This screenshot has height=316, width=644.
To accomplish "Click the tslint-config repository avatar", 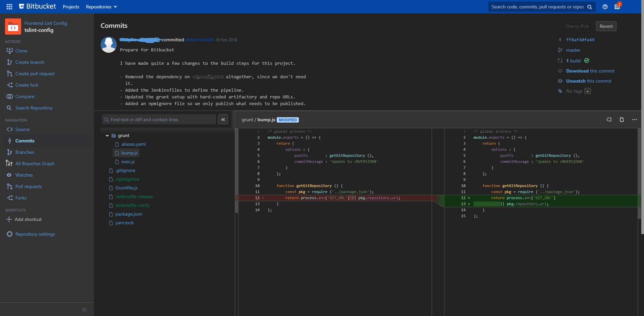I will tap(13, 27).
